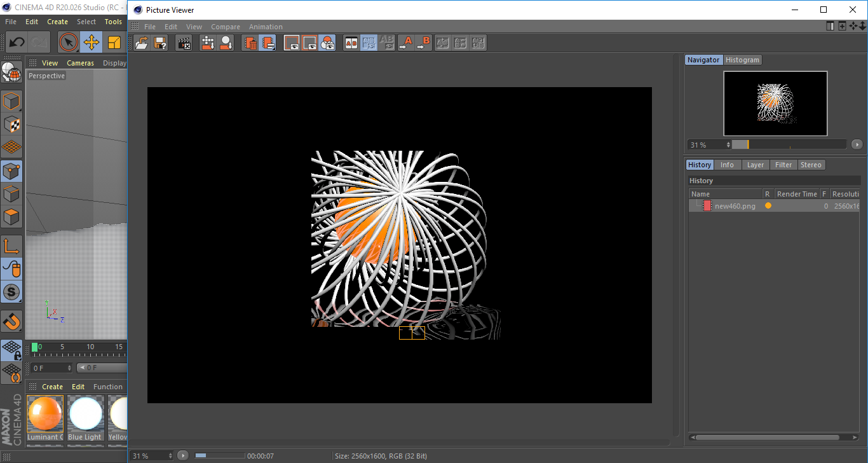This screenshot has height=463, width=868.
Task: Toggle Viewport Solo S icon
Action: pos(11,292)
